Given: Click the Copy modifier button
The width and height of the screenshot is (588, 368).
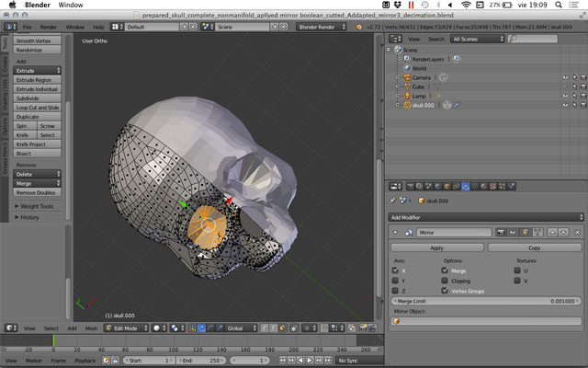Looking at the screenshot, I should (535, 247).
